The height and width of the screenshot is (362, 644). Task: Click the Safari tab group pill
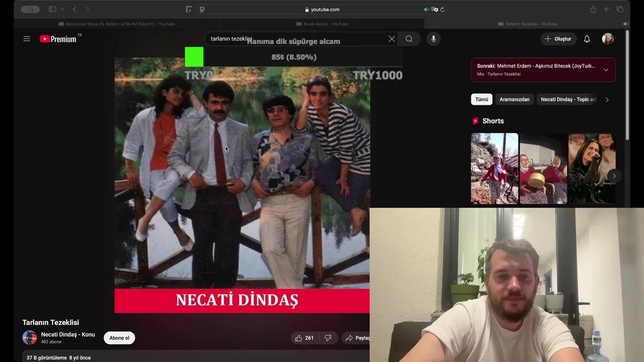pyautogui.click(x=30, y=9)
